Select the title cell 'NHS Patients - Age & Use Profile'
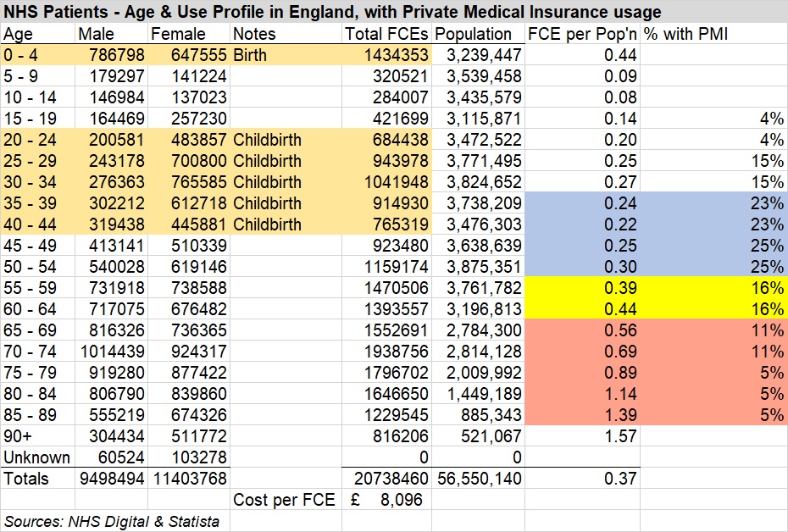Viewport: 788px width, 532px height. 332,13
